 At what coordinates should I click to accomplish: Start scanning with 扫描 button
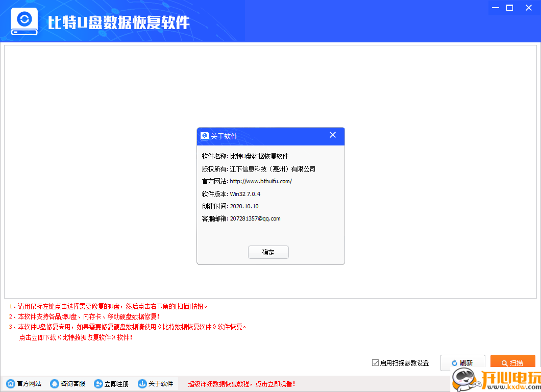tap(513, 362)
